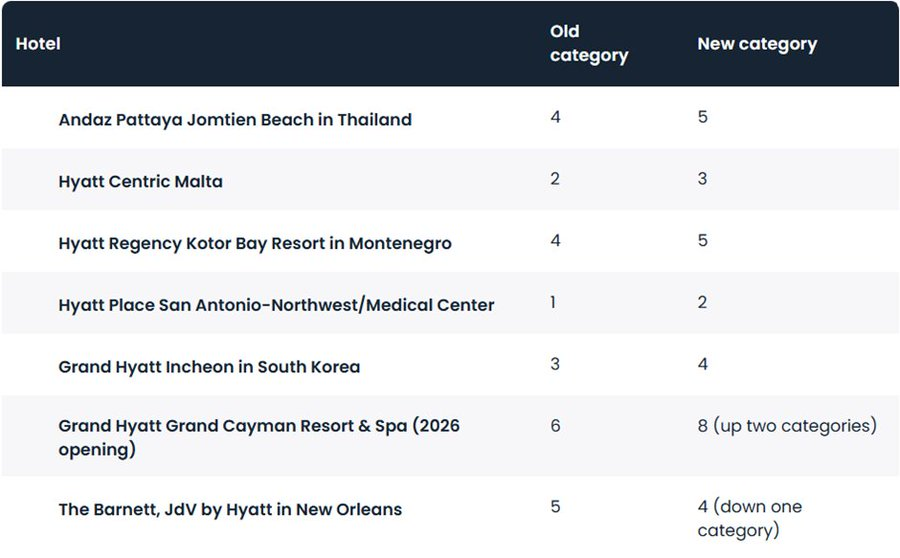Select Hyatt Centric Malta's old category 2

point(555,179)
